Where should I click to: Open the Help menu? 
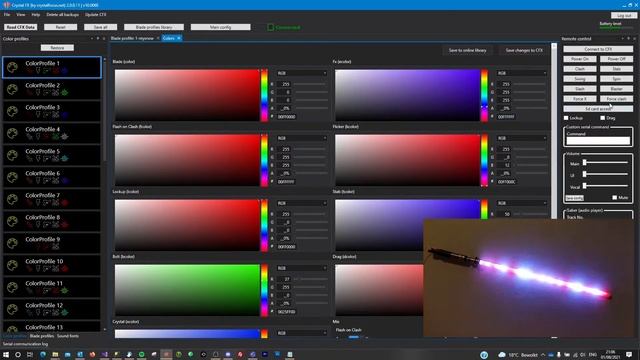tap(36, 15)
